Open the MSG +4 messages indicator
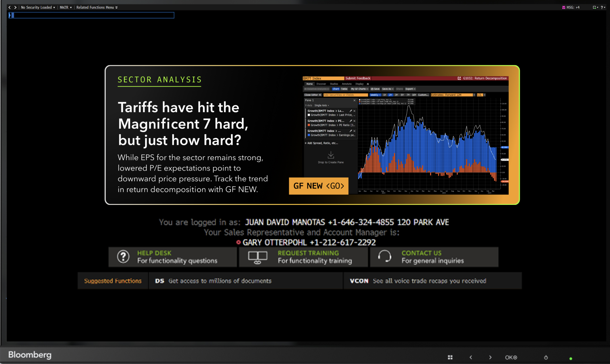610x364 pixels. click(571, 7)
